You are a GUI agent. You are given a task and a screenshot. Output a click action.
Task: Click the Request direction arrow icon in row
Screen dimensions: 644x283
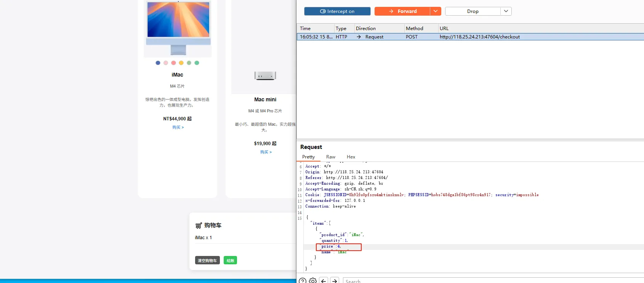coord(359,37)
